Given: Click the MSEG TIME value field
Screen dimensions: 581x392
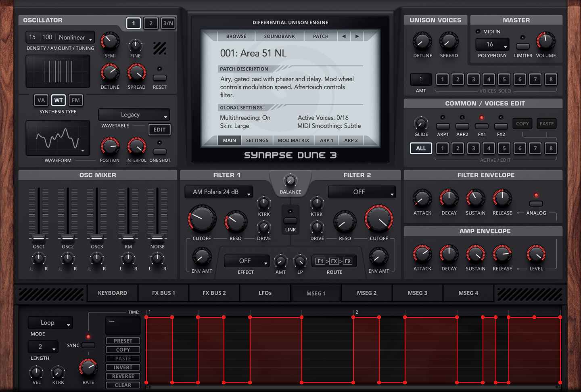Looking at the screenshot, I should 123,325.
